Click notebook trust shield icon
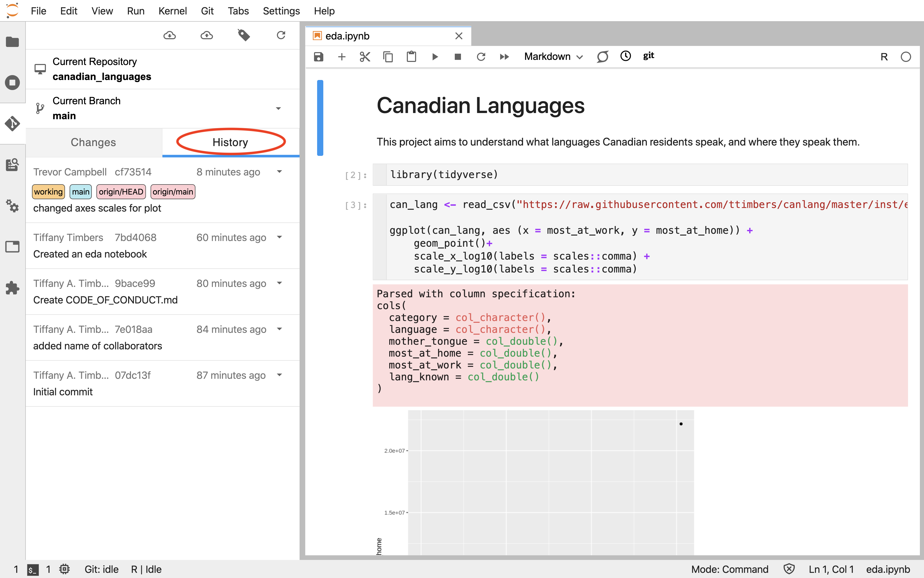 pos(789,569)
